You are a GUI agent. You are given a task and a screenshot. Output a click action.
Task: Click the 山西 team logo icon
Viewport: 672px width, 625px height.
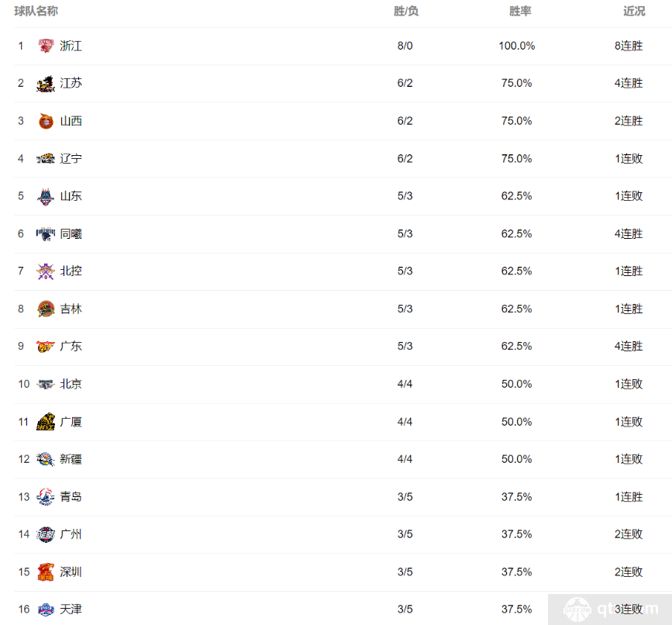[46, 121]
